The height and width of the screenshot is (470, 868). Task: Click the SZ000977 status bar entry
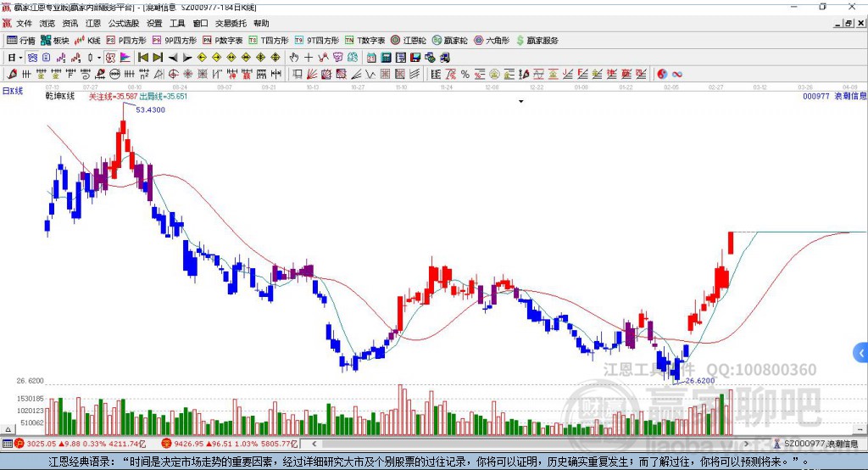tap(816, 444)
